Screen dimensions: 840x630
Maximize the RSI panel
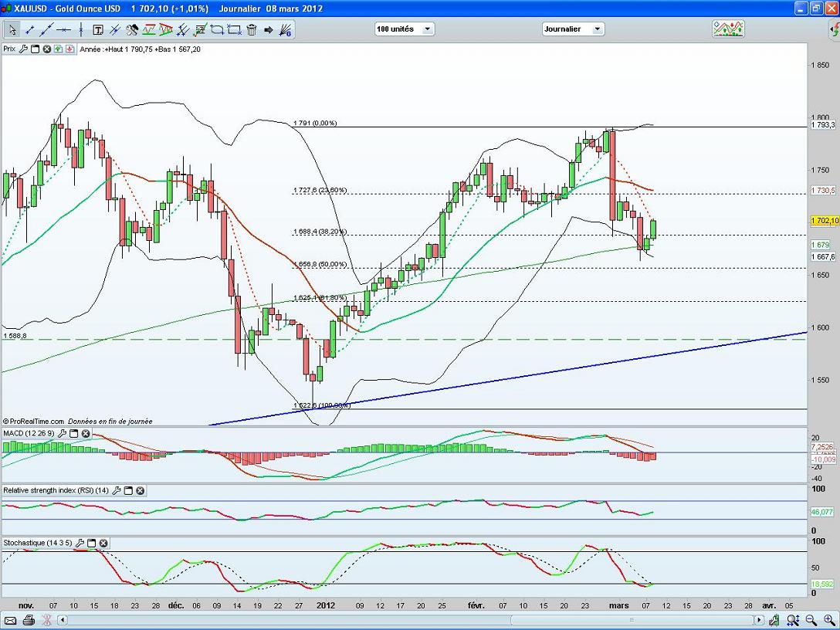(128, 491)
